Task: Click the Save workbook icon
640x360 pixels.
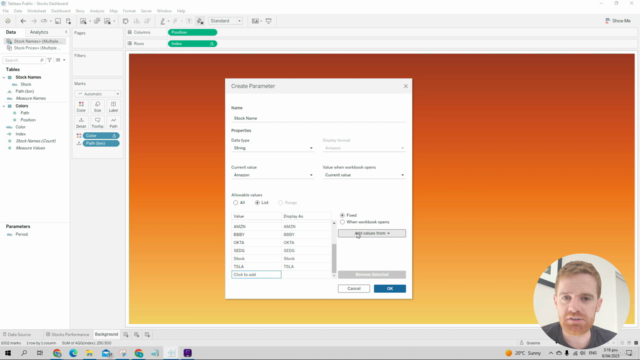Action: [58, 21]
